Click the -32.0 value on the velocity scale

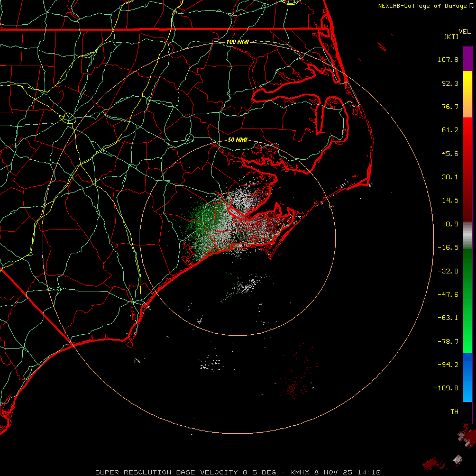448,271
